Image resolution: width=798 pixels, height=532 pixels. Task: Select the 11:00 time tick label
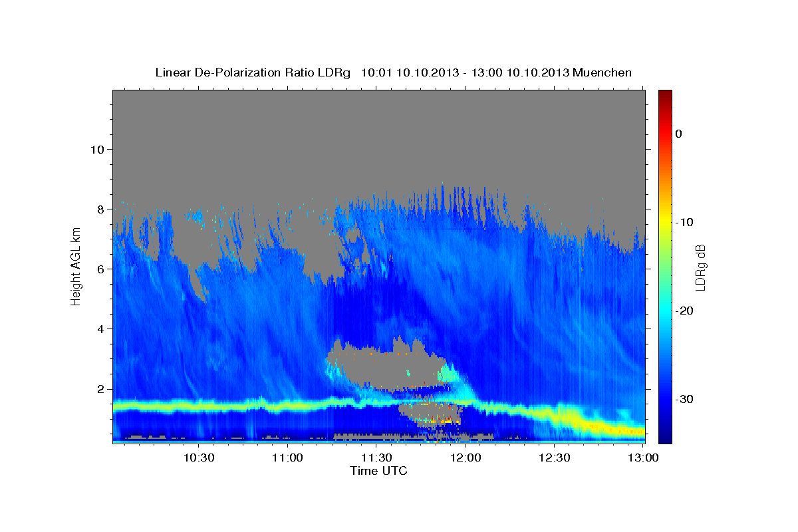pyautogui.click(x=288, y=458)
